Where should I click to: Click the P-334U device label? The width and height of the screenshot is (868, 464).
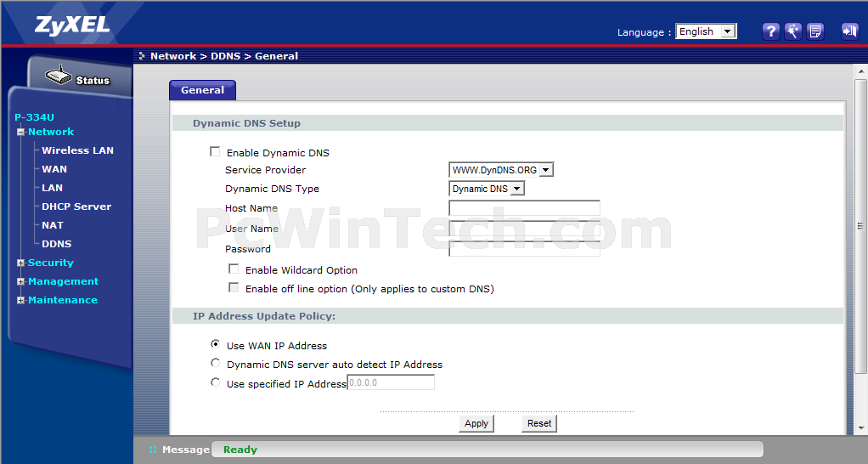[x=34, y=117]
